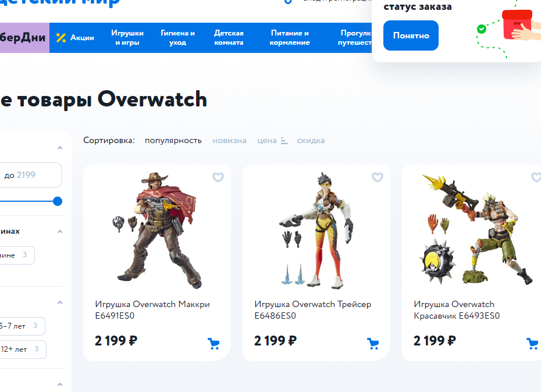Screen dimensions: 541x392
Task: Add Трейсер E6486ES0 to cart
Action: click(373, 343)
